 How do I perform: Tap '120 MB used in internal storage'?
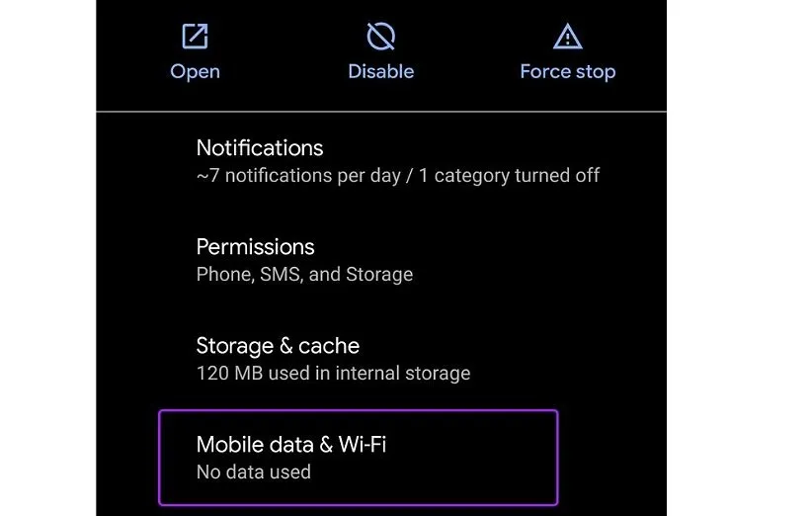point(333,373)
